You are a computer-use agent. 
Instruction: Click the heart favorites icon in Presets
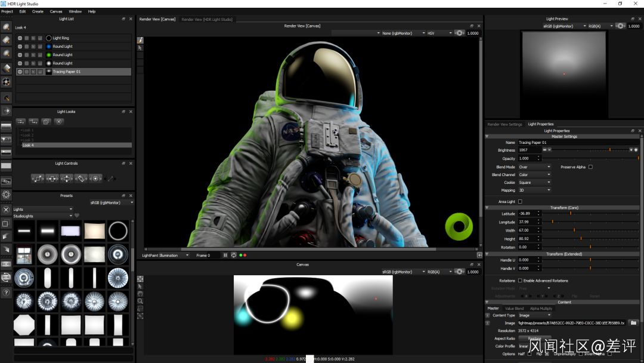click(77, 216)
